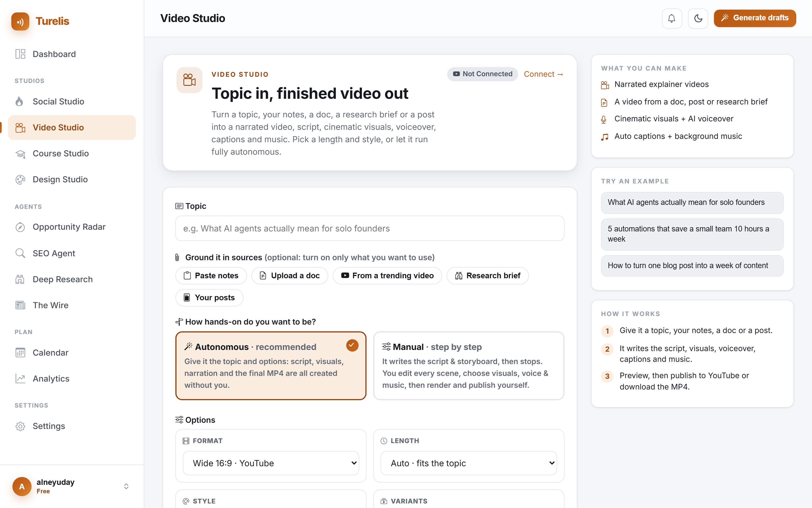The width and height of the screenshot is (812, 508).
Task: Select Autonomous recommended mode
Action: point(271,365)
